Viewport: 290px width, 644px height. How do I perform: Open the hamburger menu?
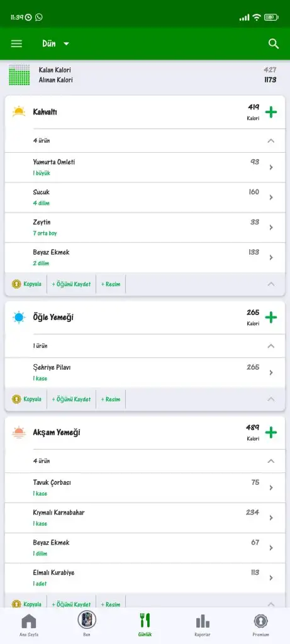click(x=16, y=43)
